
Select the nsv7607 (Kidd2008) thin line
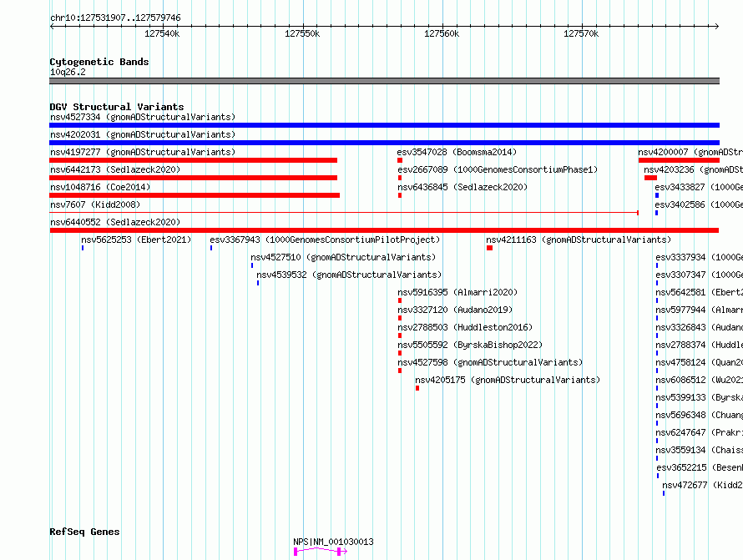click(344, 213)
